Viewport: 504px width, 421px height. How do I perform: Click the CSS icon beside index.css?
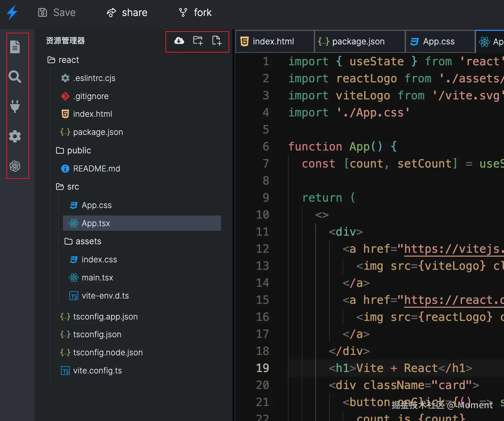click(x=74, y=259)
